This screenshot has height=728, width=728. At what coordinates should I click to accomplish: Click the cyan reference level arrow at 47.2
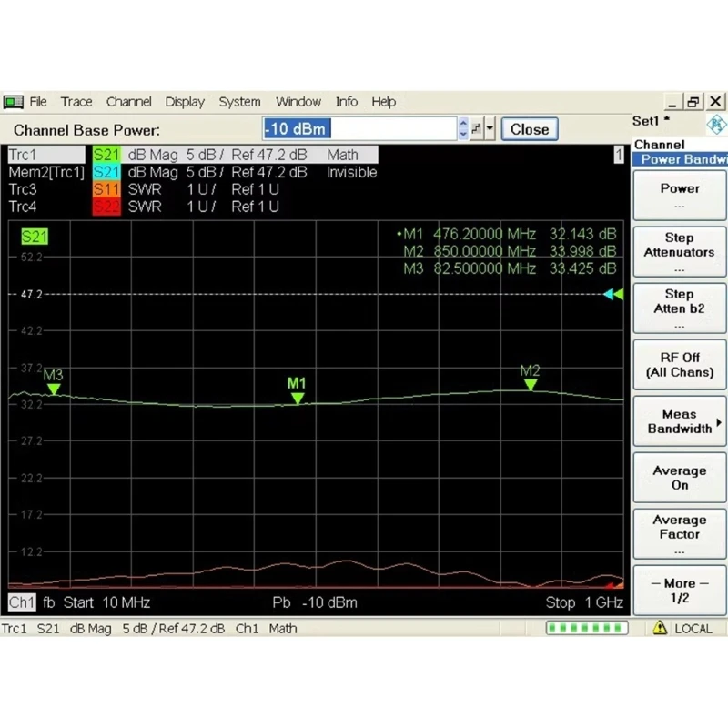point(609,294)
